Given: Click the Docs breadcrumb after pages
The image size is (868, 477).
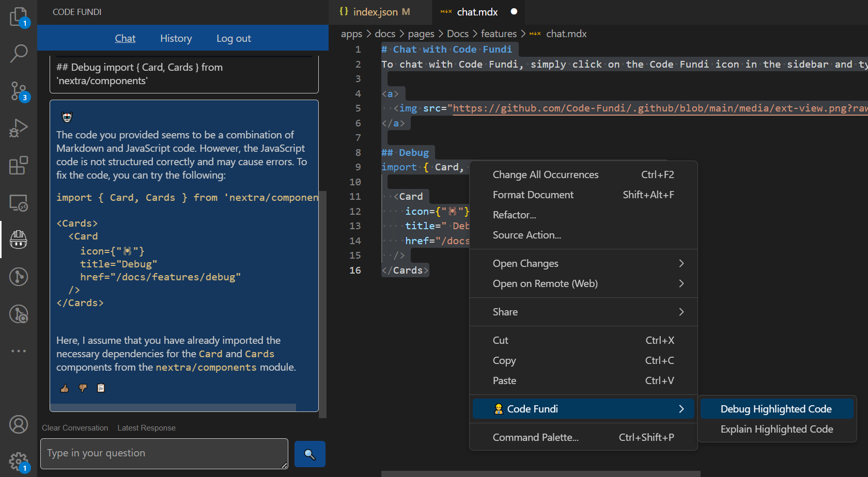Looking at the screenshot, I should [x=458, y=34].
